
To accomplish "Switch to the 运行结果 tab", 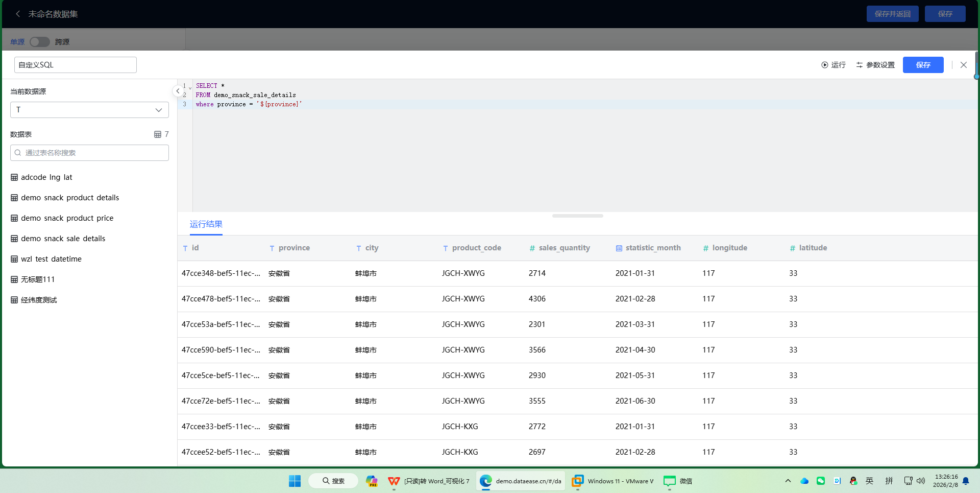I will [x=206, y=224].
